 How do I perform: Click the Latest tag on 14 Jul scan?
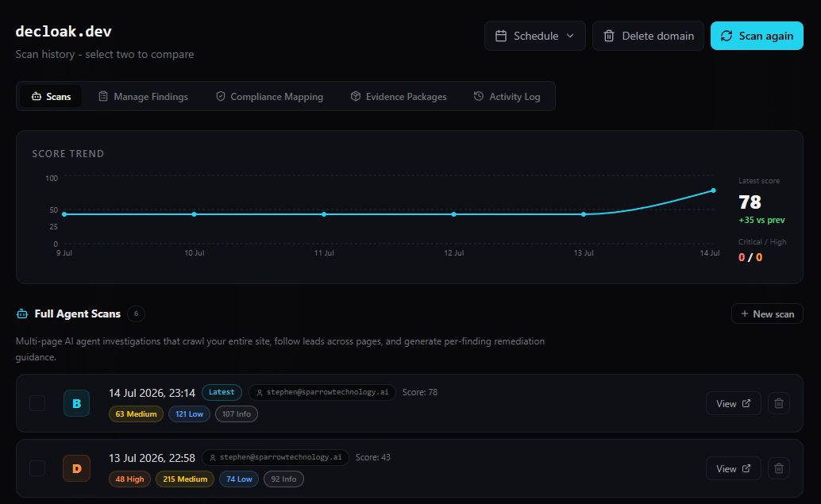pos(222,392)
